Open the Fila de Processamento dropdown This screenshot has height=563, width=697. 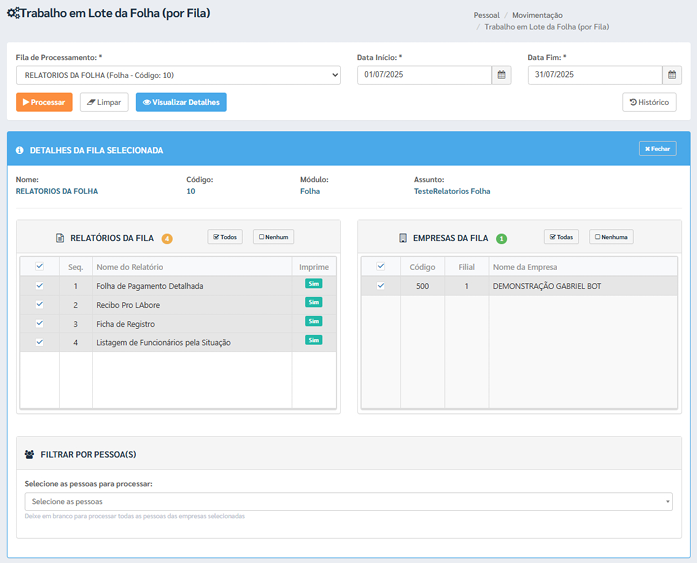click(178, 75)
